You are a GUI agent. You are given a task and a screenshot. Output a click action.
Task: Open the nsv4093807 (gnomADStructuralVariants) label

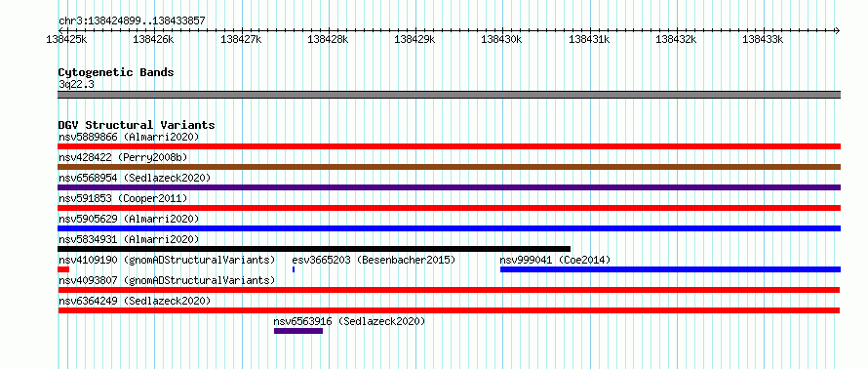point(167,280)
